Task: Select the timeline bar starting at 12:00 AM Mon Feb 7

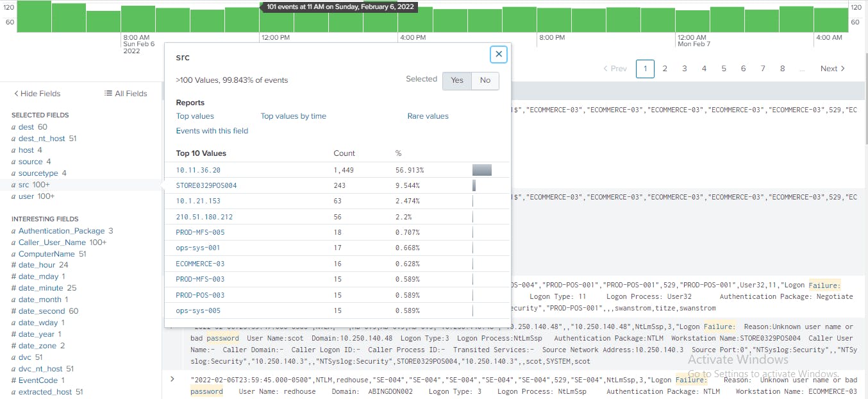Action: point(692,21)
